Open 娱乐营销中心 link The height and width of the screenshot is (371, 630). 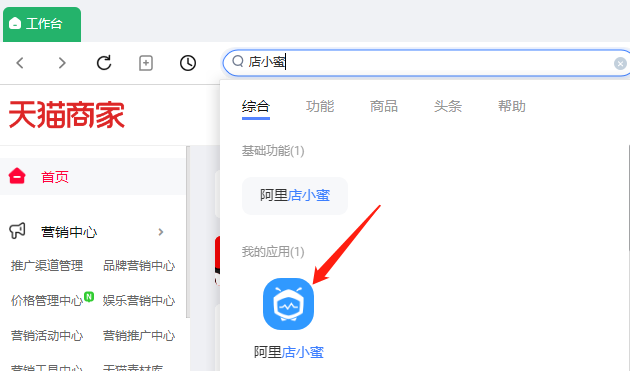click(x=139, y=301)
